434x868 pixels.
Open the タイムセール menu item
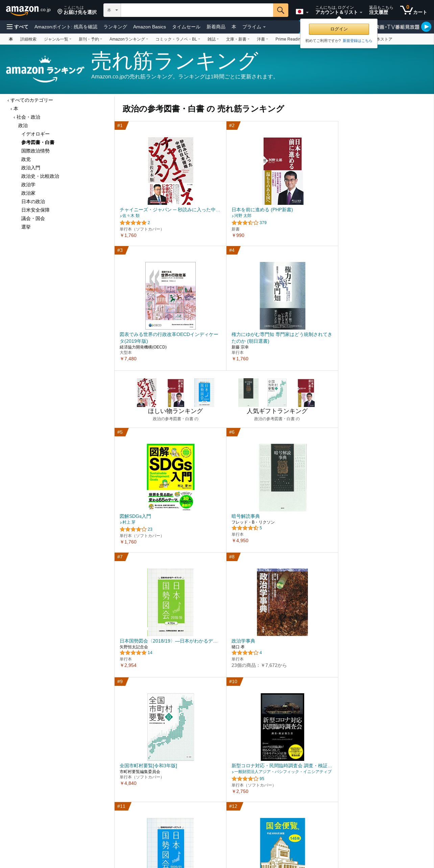186,27
